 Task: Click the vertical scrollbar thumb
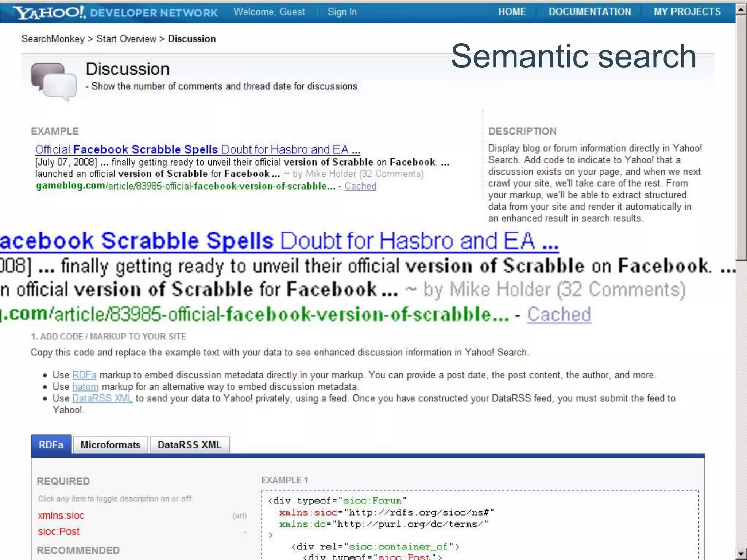[741, 138]
